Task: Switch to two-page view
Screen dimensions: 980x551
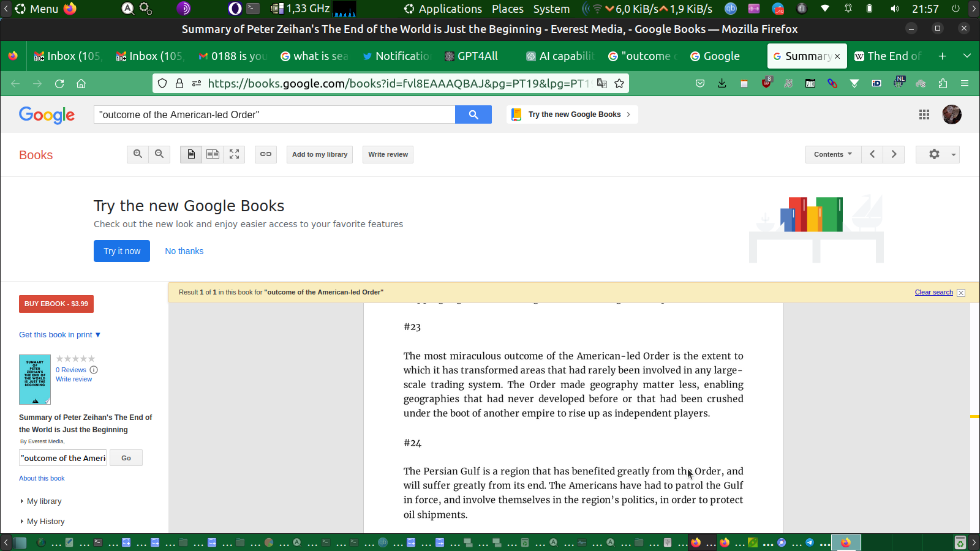Action: [x=213, y=154]
